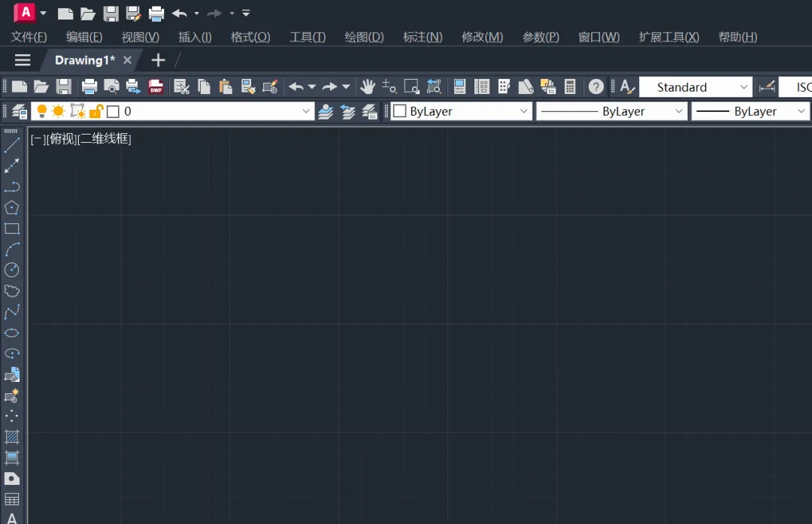Select the Drawing1* file tab
Viewport: 812px width, 524px height.
point(85,60)
